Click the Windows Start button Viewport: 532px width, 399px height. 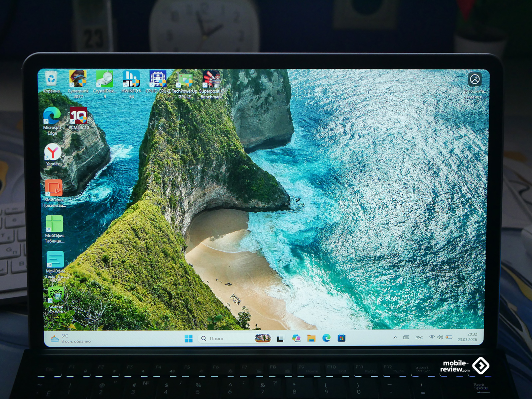tap(189, 338)
